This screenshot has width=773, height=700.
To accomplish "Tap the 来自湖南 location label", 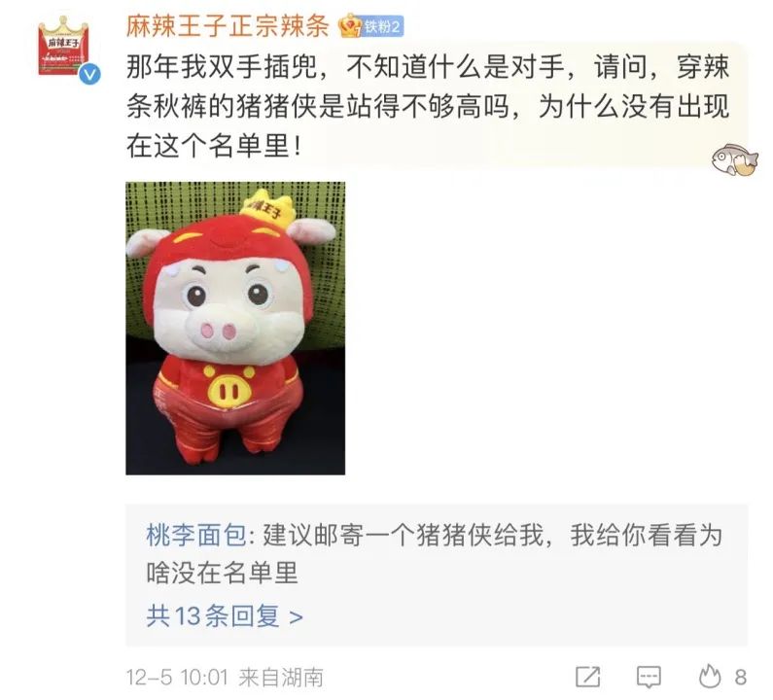I will coord(281,677).
